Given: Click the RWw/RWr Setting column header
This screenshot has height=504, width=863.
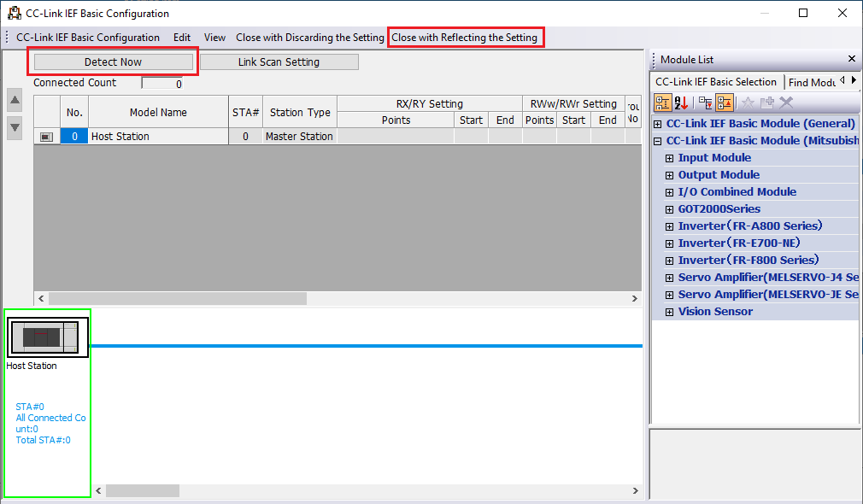Looking at the screenshot, I should point(573,103).
